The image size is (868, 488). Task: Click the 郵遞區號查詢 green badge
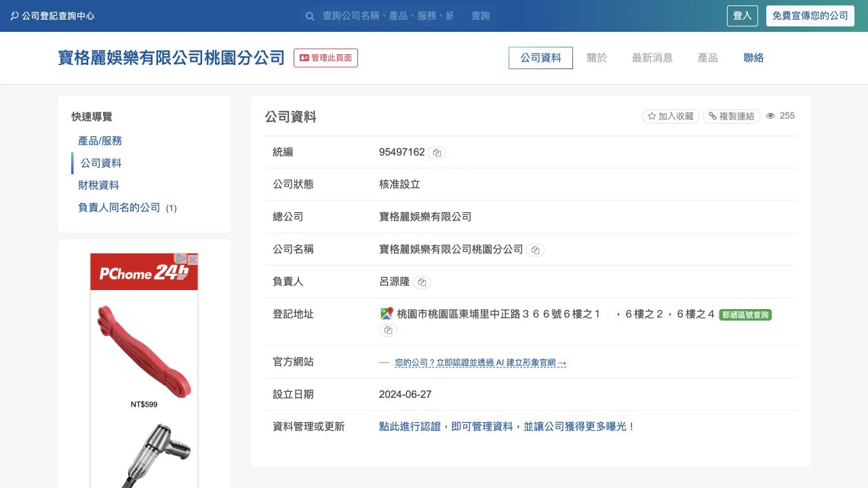[x=745, y=314]
